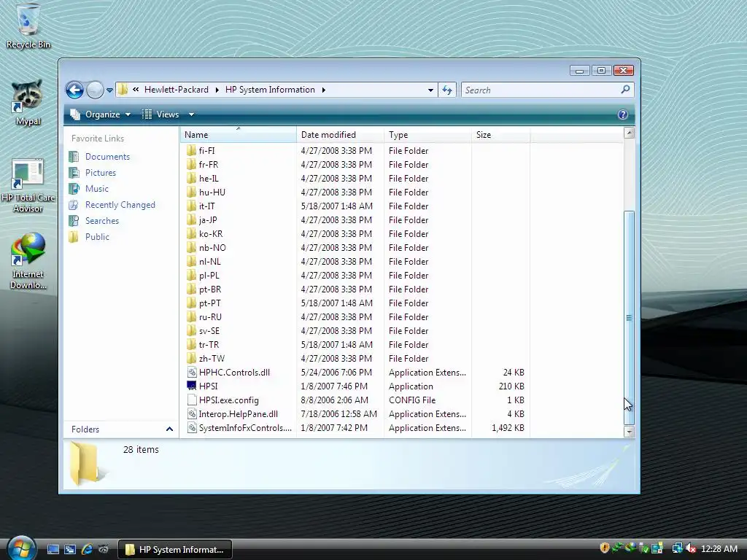The height and width of the screenshot is (560, 747).
Task: Select the it-IT folder
Action: click(206, 206)
